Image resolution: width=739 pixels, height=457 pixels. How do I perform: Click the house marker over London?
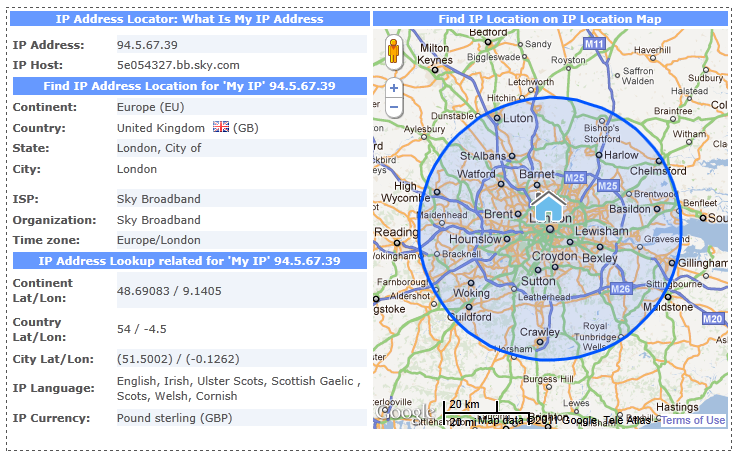point(547,206)
